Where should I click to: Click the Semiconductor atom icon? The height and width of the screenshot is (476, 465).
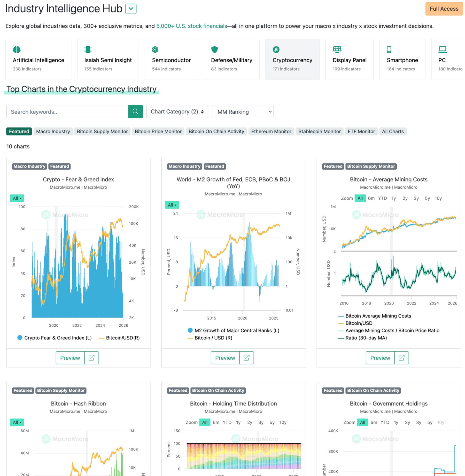coord(155,50)
